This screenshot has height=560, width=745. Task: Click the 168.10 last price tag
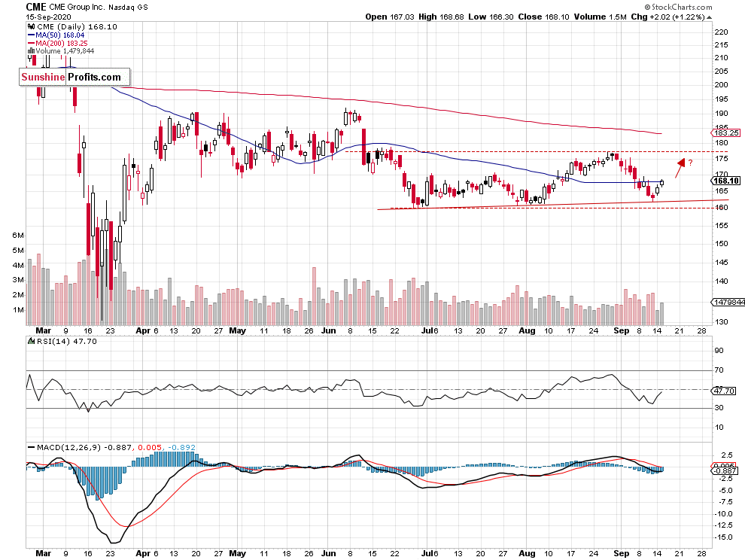726,181
